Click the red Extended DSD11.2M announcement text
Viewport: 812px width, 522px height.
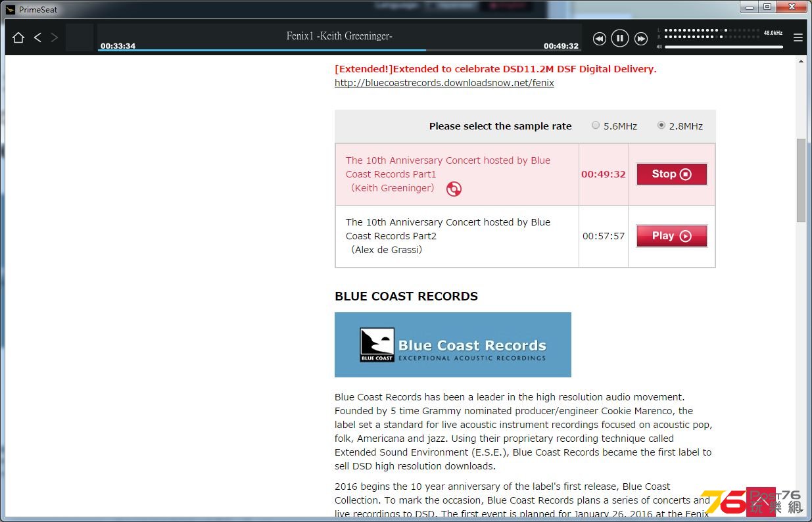(496, 69)
